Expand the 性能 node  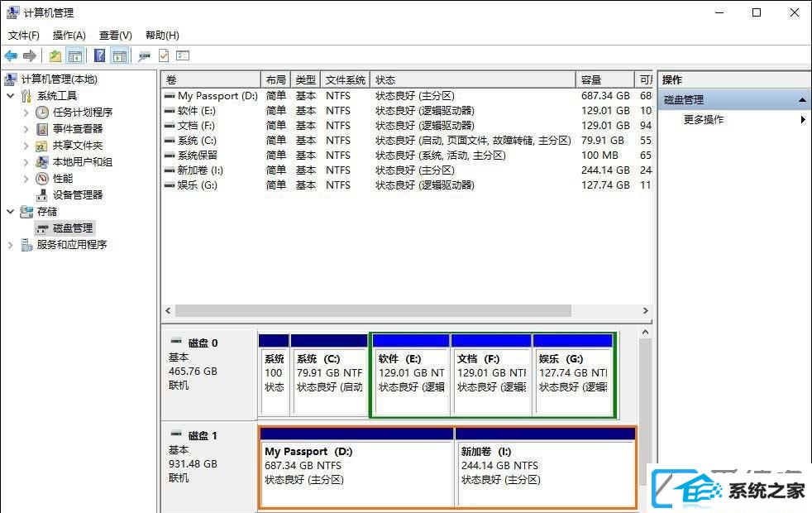point(26,179)
